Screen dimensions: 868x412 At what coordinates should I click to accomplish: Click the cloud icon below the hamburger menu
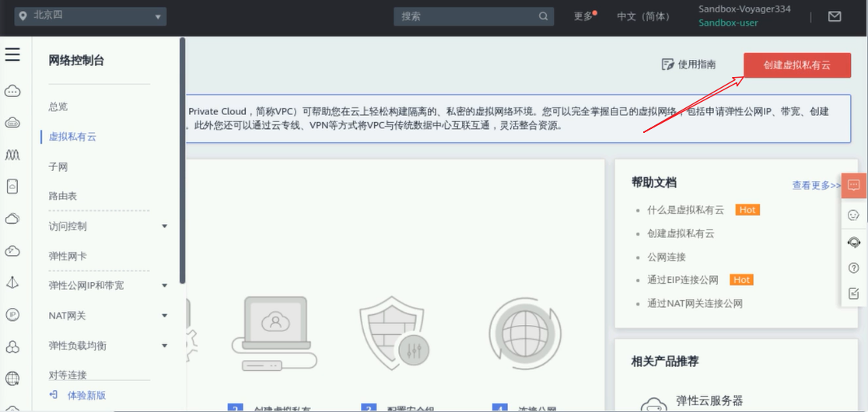12,91
